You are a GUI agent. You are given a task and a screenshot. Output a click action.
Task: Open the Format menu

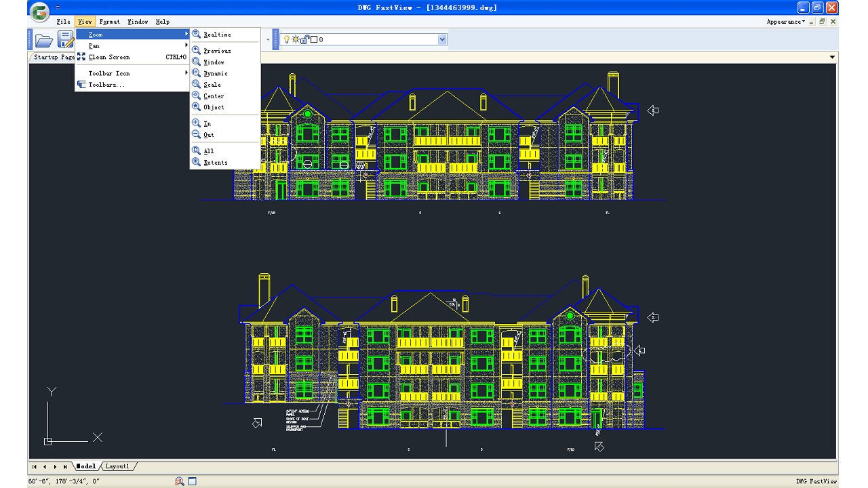108,21
